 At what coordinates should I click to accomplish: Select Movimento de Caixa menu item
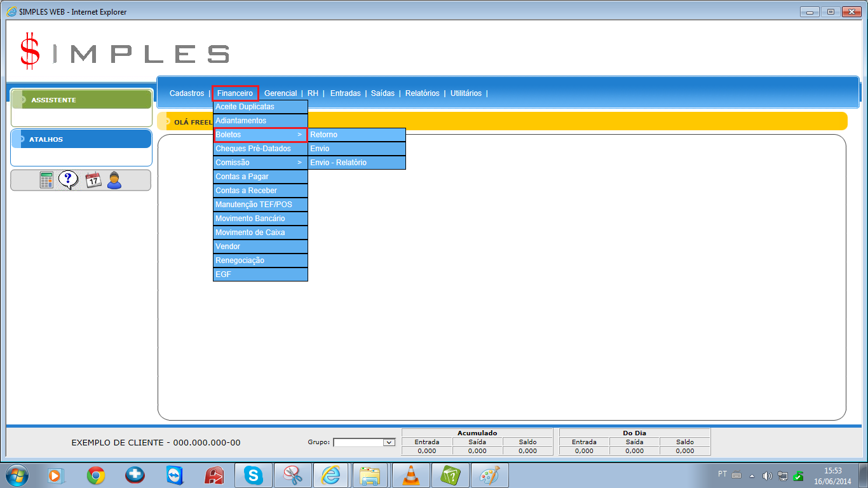[260, 233]
